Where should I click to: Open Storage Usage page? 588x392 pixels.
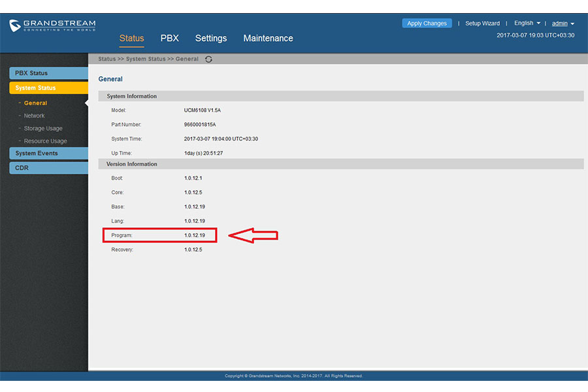[x=43, y=128]
